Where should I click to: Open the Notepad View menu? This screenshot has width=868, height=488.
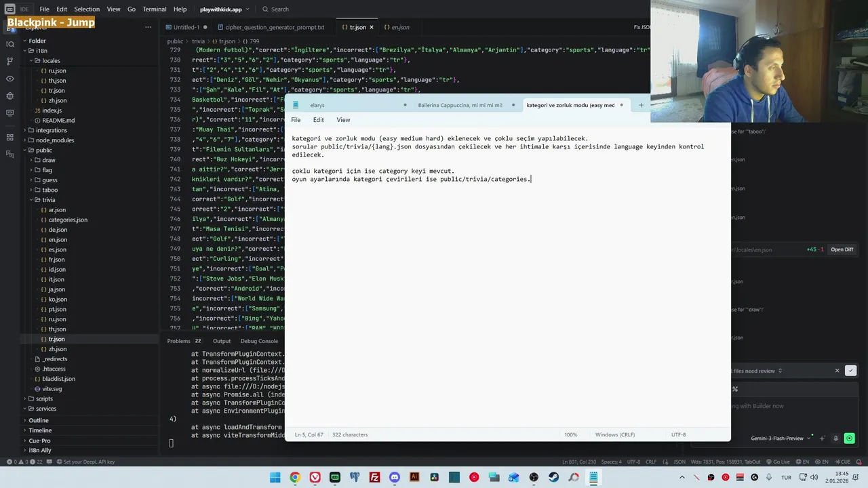[x=343, y=120]
